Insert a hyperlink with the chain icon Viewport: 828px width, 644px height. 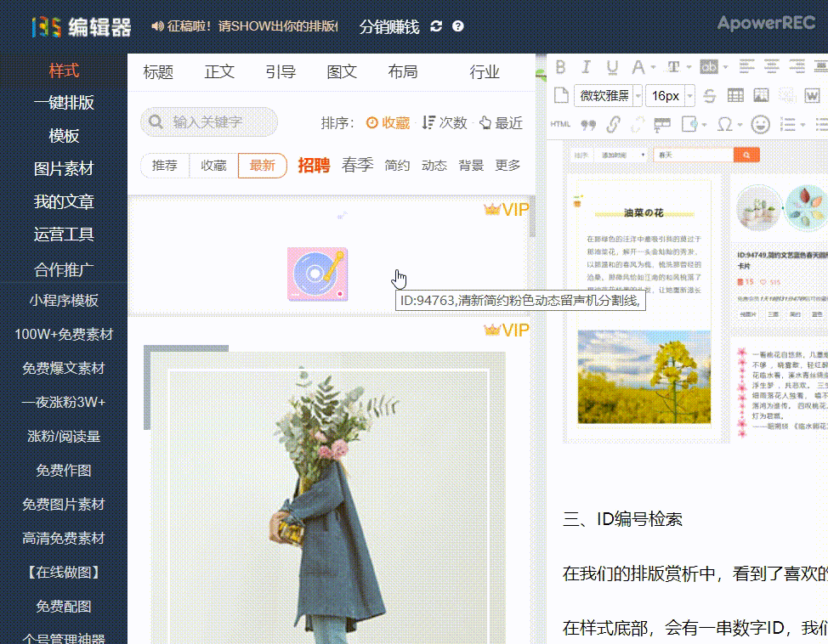[x=613, y=124]
